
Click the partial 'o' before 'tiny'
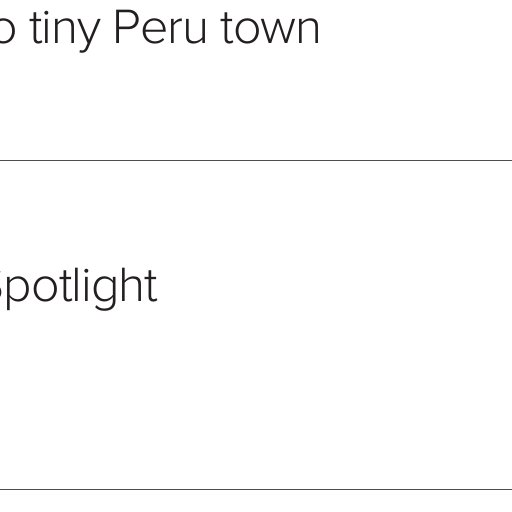pos(7,32)
